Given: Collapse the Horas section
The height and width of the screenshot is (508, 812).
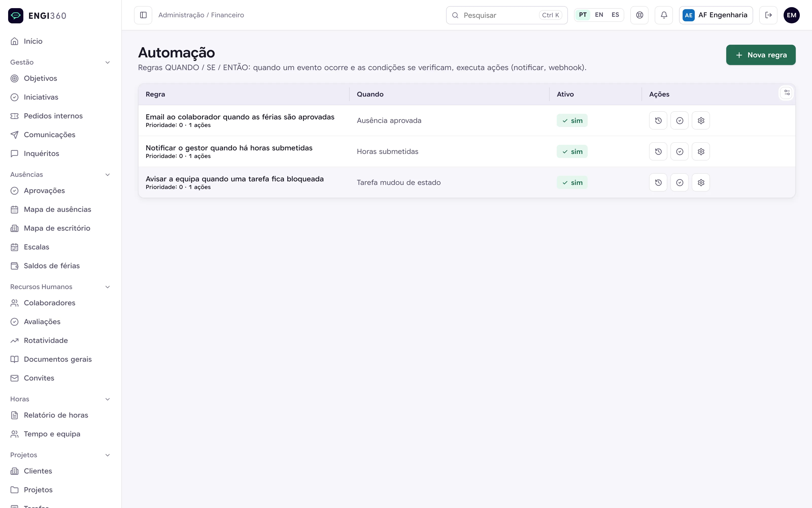Looking at the screenshot, I should pyautogui.click(x=60, y=399).
